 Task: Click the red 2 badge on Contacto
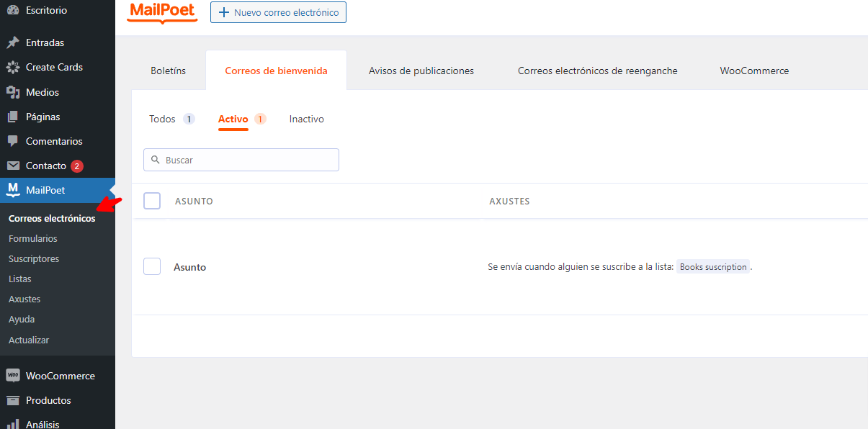tap(77, 166)
